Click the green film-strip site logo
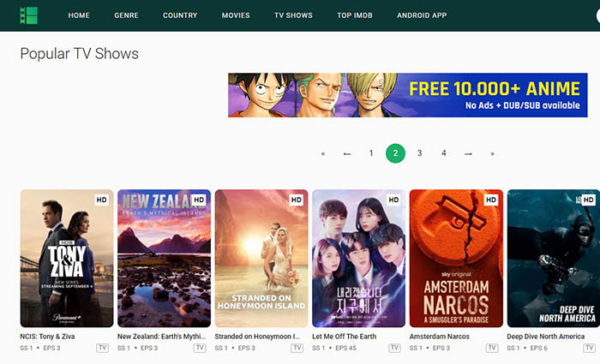Image resolution: width=600 pixels, height=364 pixels. click(x=28, y=15)
